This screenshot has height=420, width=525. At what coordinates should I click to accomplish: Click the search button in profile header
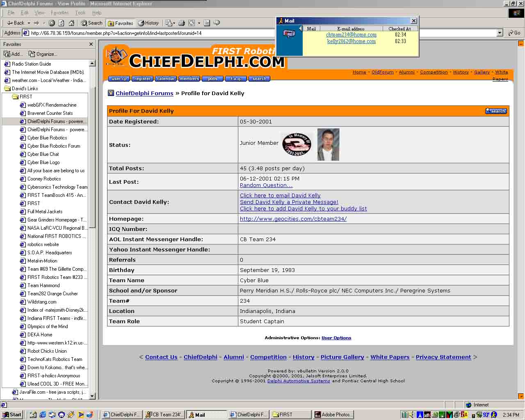(x=496, y=111)
